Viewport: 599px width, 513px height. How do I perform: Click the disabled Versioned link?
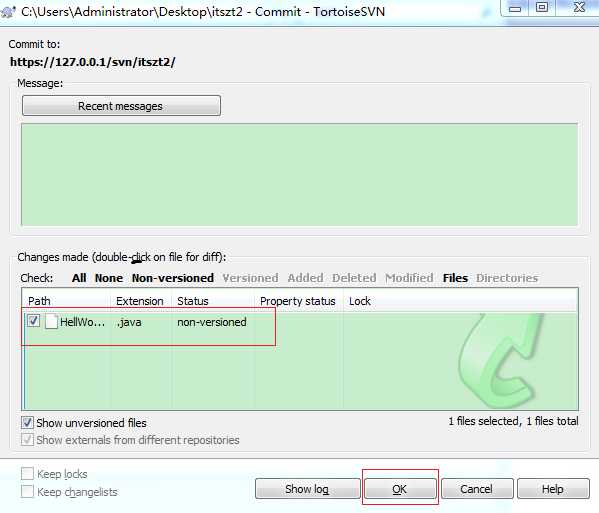click(x=250, y=278)
